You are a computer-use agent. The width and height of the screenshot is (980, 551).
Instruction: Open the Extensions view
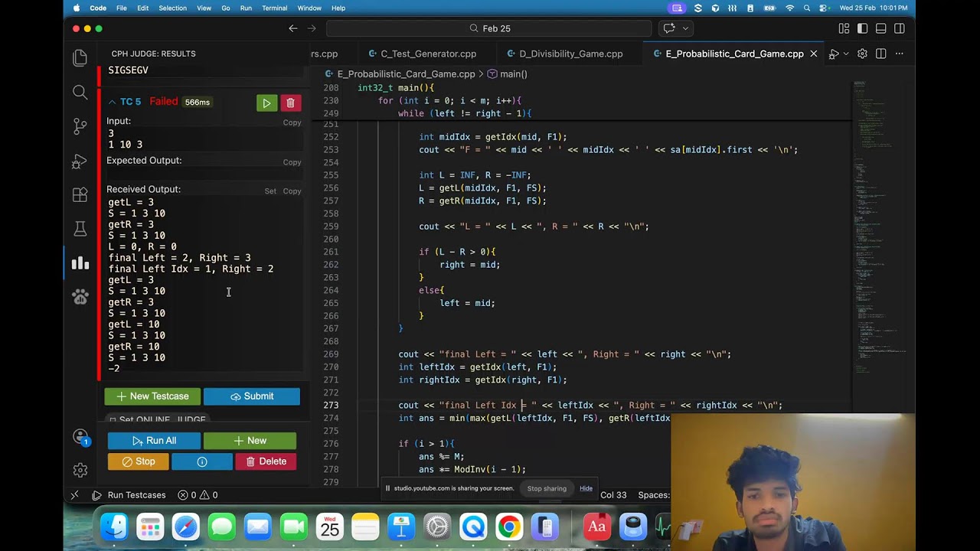pos(80,195)
